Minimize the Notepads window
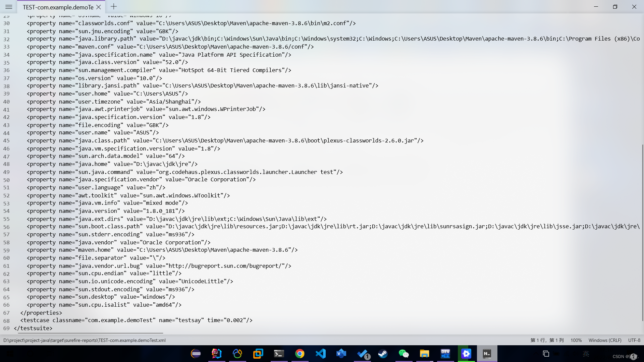The height and width of the screenshot is (362, 644). click(596, 7)
